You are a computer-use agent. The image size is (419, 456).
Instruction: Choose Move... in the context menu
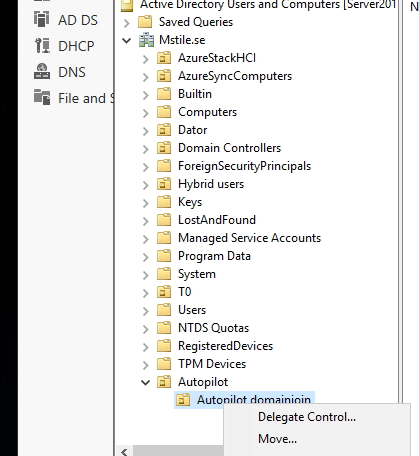pyautogui.click(x=277, y=439)
